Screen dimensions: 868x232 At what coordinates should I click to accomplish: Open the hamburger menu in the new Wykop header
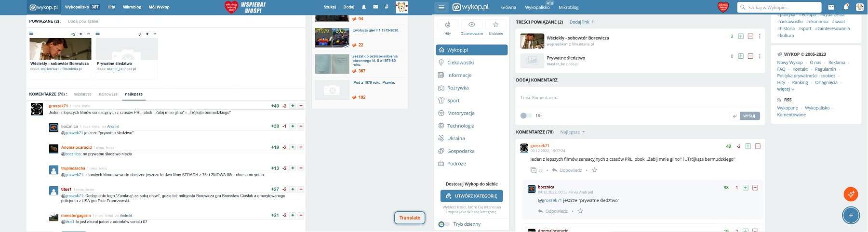[x=441, y=7]
